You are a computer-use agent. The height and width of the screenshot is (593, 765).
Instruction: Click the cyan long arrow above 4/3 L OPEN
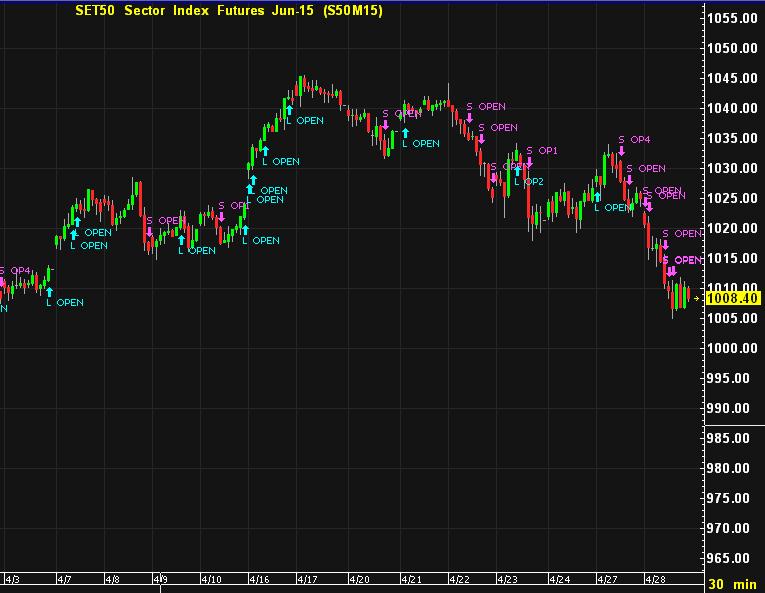(49, 290)
